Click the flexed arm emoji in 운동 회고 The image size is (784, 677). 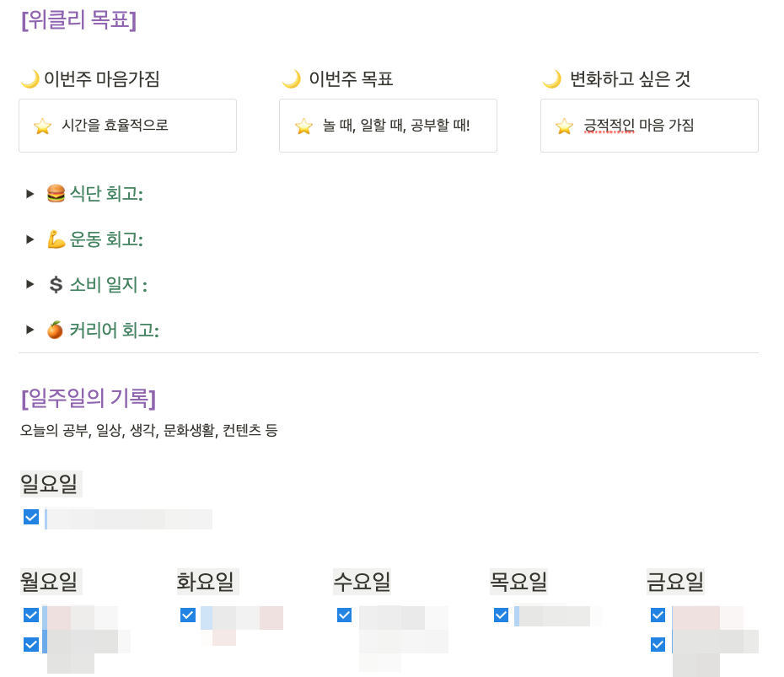coord(56,239)
